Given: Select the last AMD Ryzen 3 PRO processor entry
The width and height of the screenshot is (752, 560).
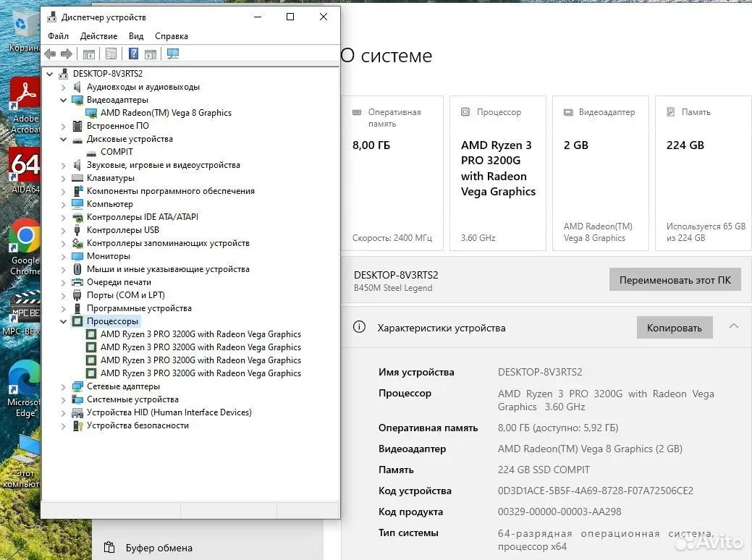Looking at the screenshot, I should pyautogui.click(x=200, y=373).
